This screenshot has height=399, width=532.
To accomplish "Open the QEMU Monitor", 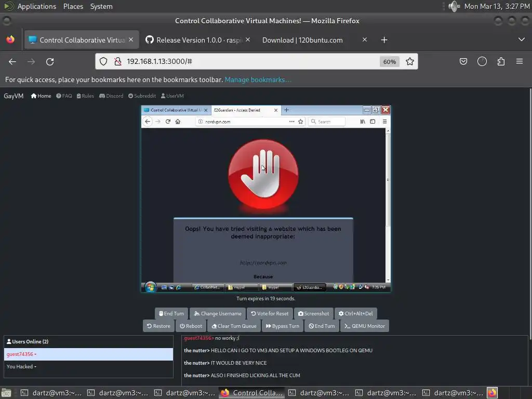I will click(365, 326).
